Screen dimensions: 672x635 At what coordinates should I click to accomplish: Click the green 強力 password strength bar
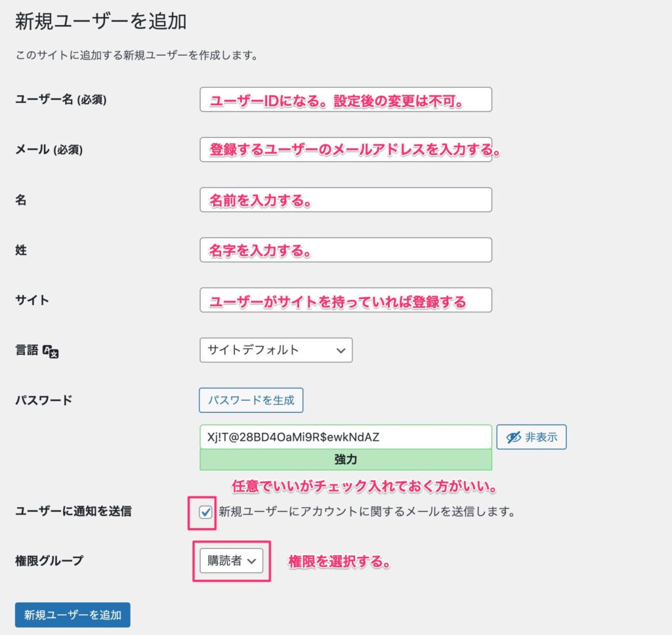tap(346, 460)
